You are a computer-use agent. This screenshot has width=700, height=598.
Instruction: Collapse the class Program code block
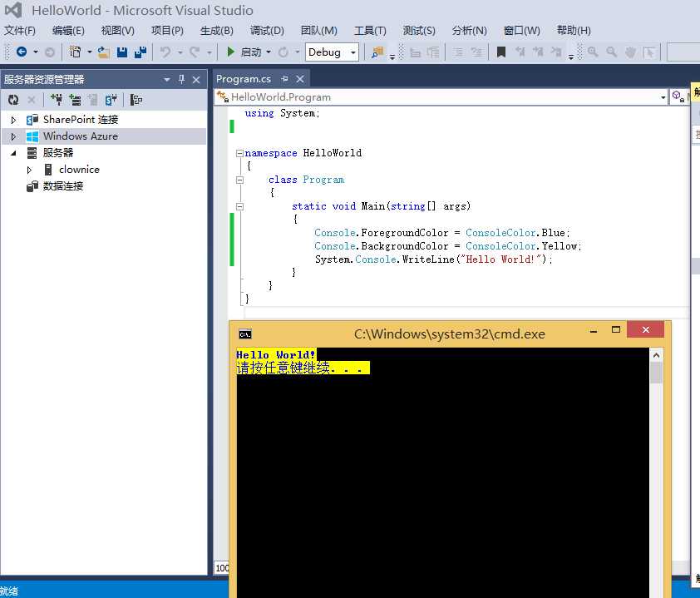click(239, 180)
